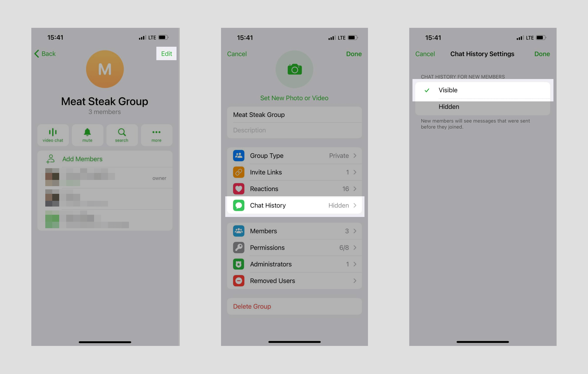Tap Set New Photo or Video

(x=294, y=98)
